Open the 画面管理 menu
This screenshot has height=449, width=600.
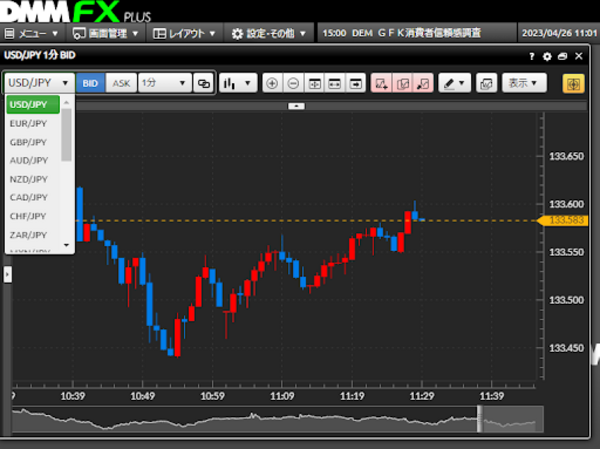(x=105, y=34)
